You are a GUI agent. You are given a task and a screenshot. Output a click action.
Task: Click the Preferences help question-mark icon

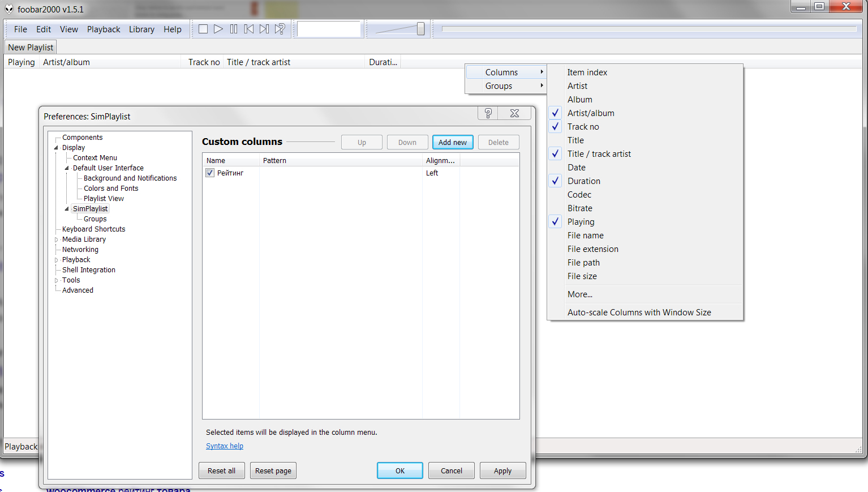(488, 113)
